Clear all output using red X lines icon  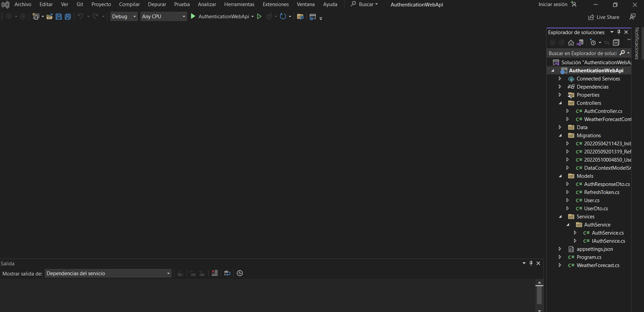pyautogui.click(x=215, y=273)
